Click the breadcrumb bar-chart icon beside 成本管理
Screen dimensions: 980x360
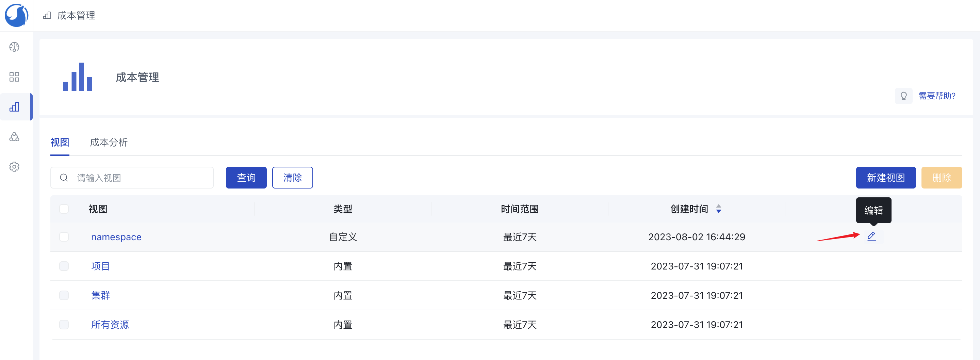[47, 16]
